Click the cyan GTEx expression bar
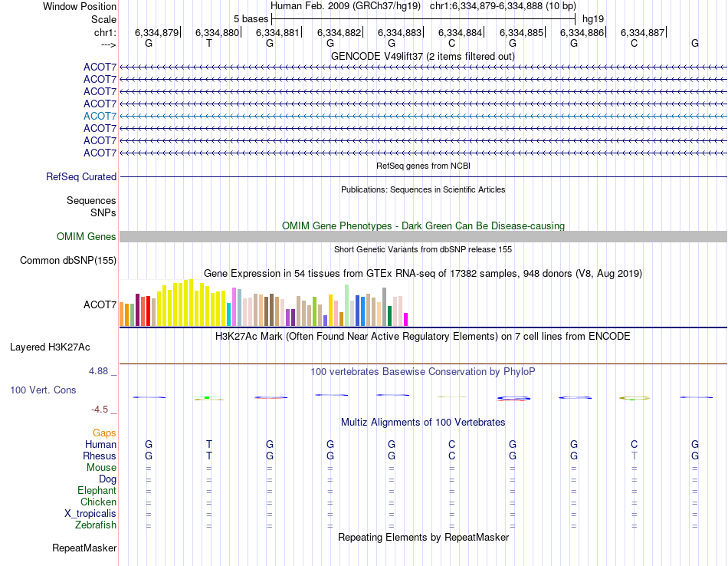728x566 pixels. [229, 314]
